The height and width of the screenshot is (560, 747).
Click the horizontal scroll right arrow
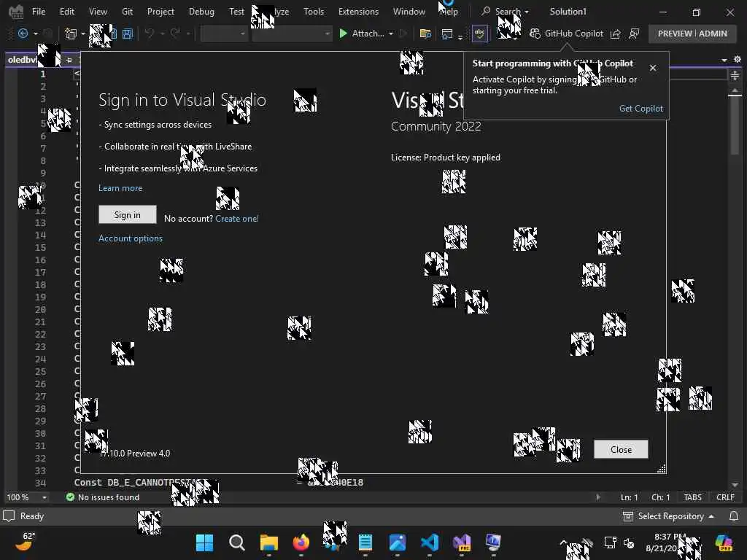coord(598,497)
